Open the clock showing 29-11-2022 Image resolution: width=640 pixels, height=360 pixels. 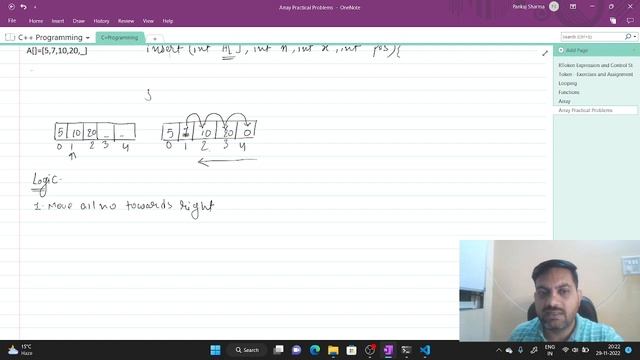[608, 350]
